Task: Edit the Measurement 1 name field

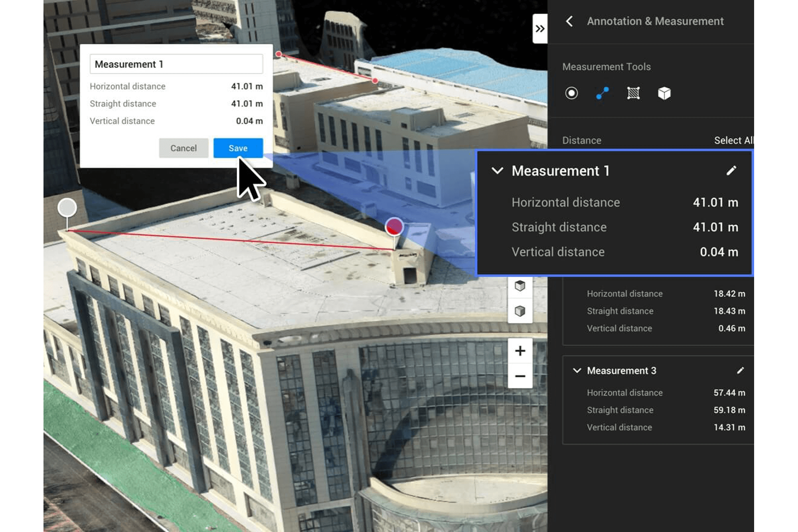Action: [x=176, y=64]
